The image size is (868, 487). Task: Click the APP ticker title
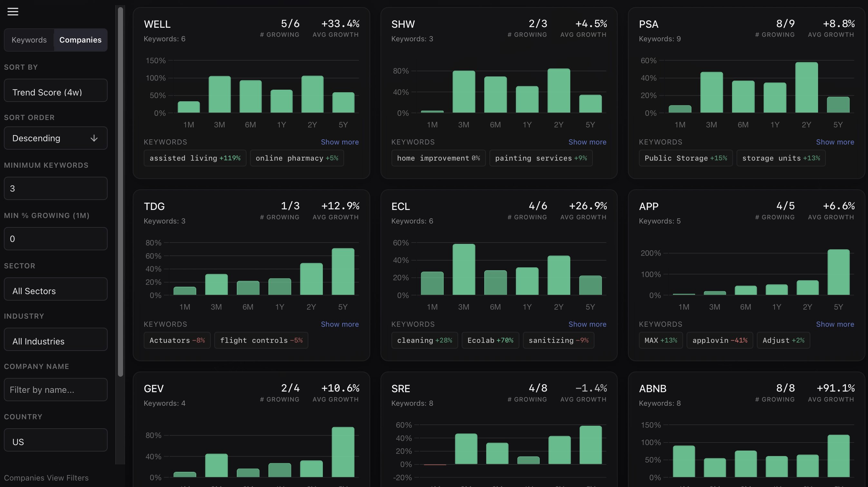pos(649,206)
